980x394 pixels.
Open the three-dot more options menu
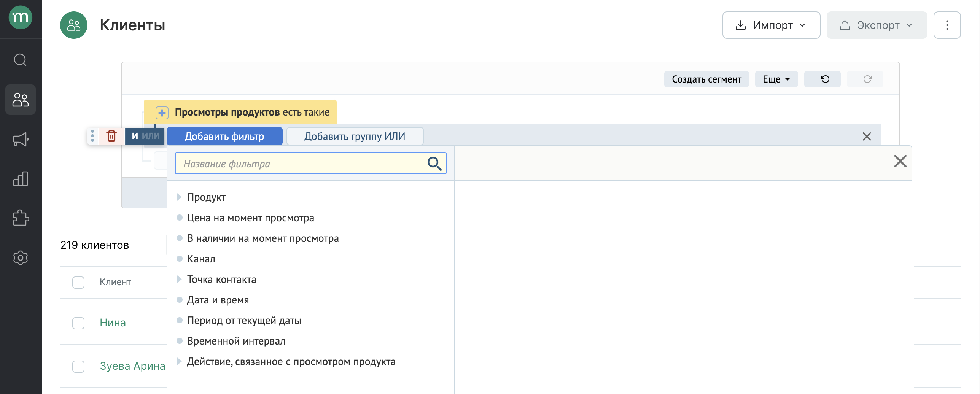click(947, 25)
